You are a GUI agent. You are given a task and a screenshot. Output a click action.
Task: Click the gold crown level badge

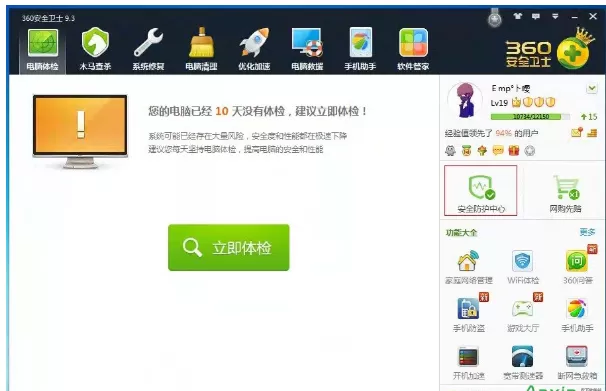[516, 102]
